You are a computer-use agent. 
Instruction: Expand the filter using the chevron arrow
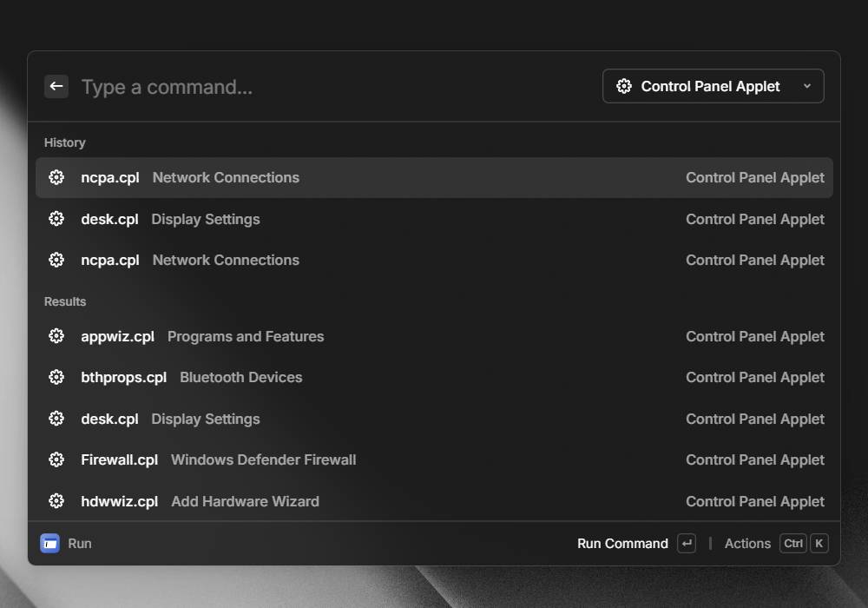tap(807, 86)
